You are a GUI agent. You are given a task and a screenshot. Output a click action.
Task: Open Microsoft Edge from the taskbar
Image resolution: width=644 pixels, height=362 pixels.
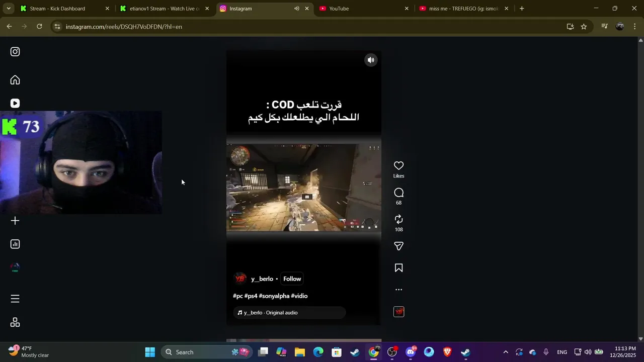pos(318,352)
